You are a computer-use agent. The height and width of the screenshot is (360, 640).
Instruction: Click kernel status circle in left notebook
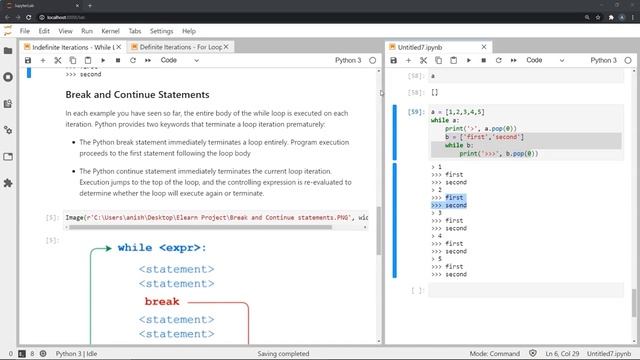tap(373, 60)
